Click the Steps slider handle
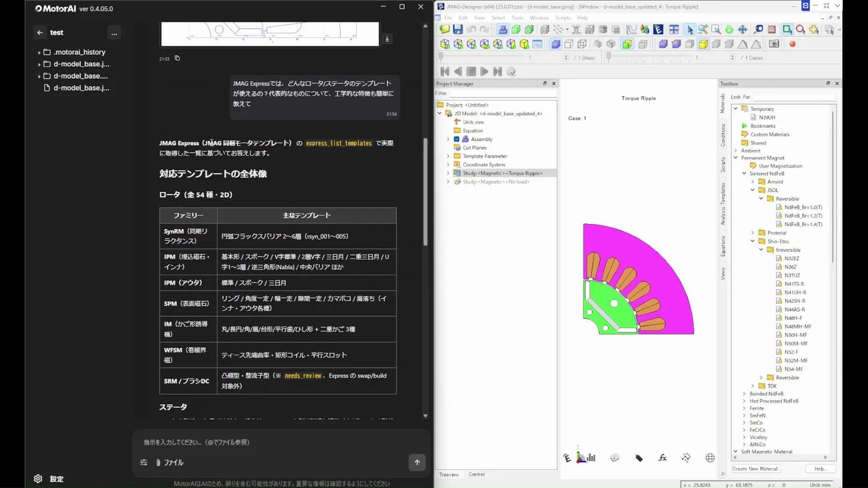868x488 pixels. [x=441, y=57]
